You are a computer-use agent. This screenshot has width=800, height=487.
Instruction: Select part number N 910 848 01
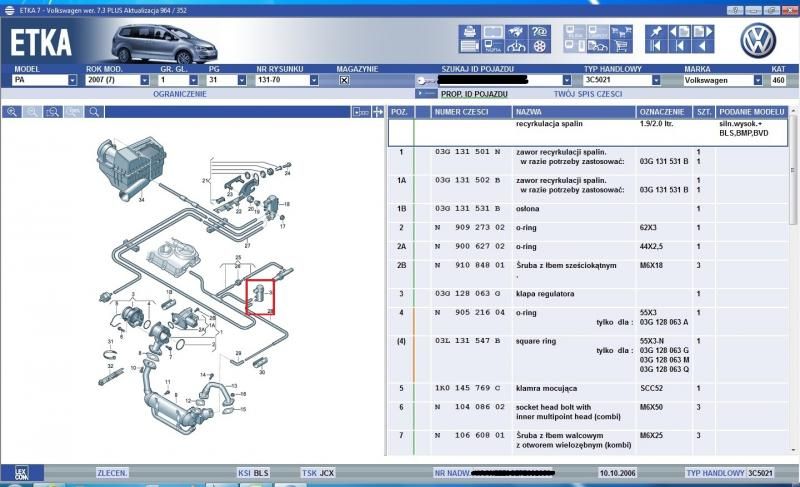[469, 266]
